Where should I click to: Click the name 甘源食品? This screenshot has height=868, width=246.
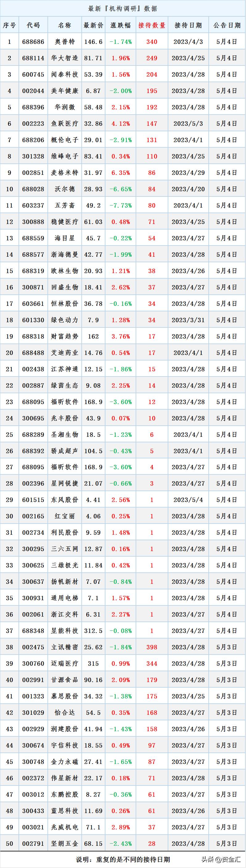(64, 680)
